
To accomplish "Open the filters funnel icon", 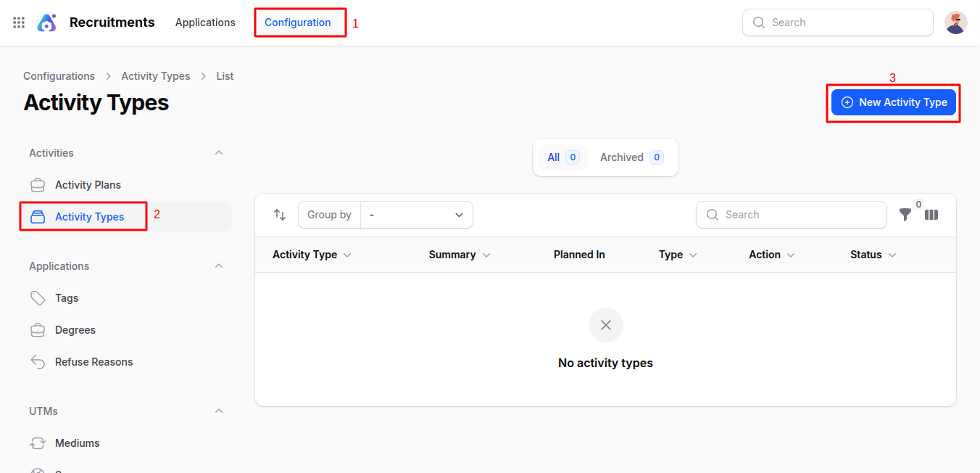I will (905, 215).
